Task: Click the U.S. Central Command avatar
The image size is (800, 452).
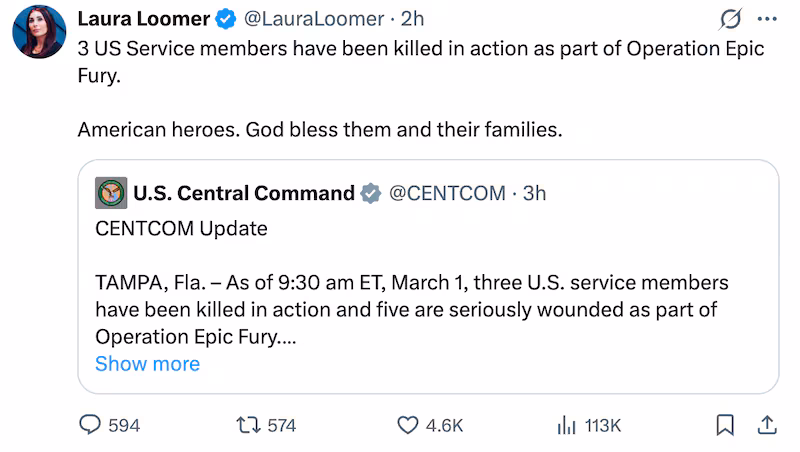Action: (x=110, y=193)
